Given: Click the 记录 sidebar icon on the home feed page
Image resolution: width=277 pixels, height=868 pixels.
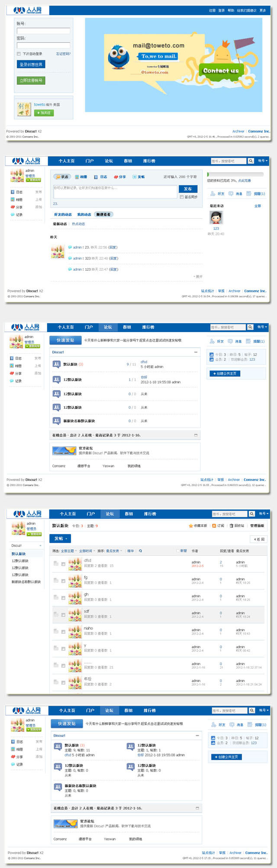Looking at the screenshot, I should 13,215.
